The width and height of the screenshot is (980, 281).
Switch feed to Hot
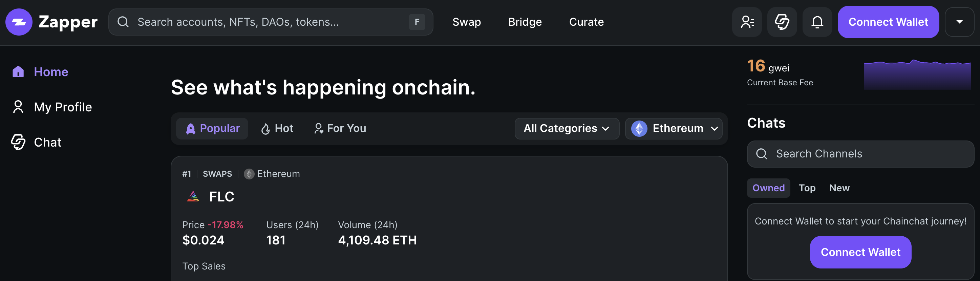(277, 129)
